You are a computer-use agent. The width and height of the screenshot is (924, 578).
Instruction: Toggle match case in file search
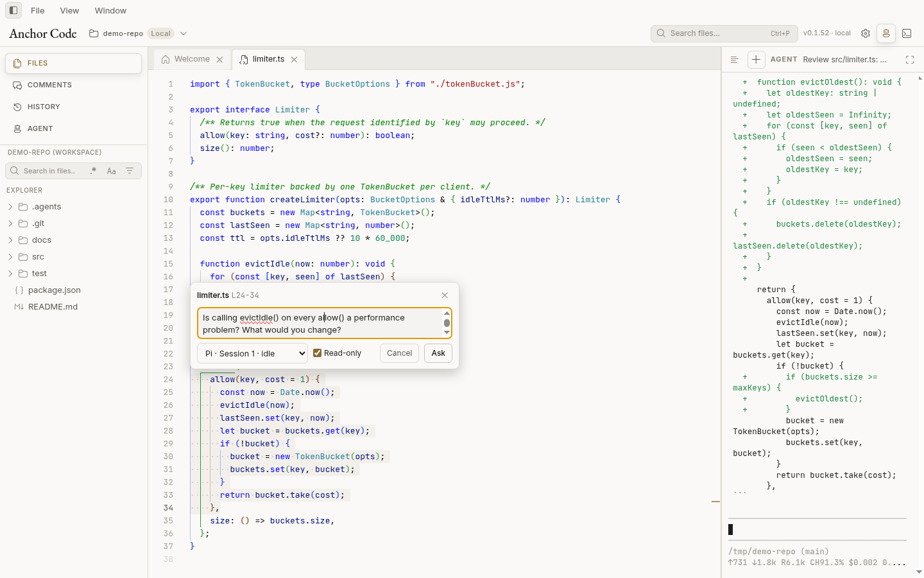coord(112,171)
